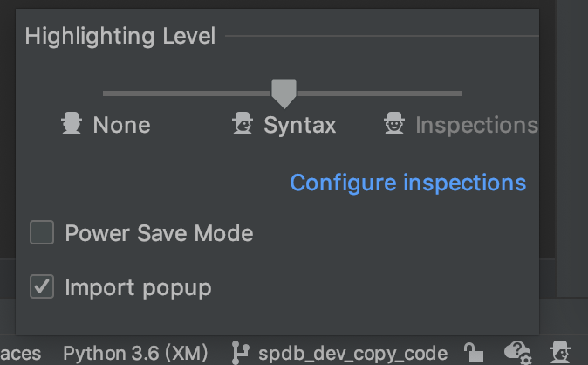This screenshot has width=588, height=365.
Task: Click the read-only lock icon
Action: point(473,353)
